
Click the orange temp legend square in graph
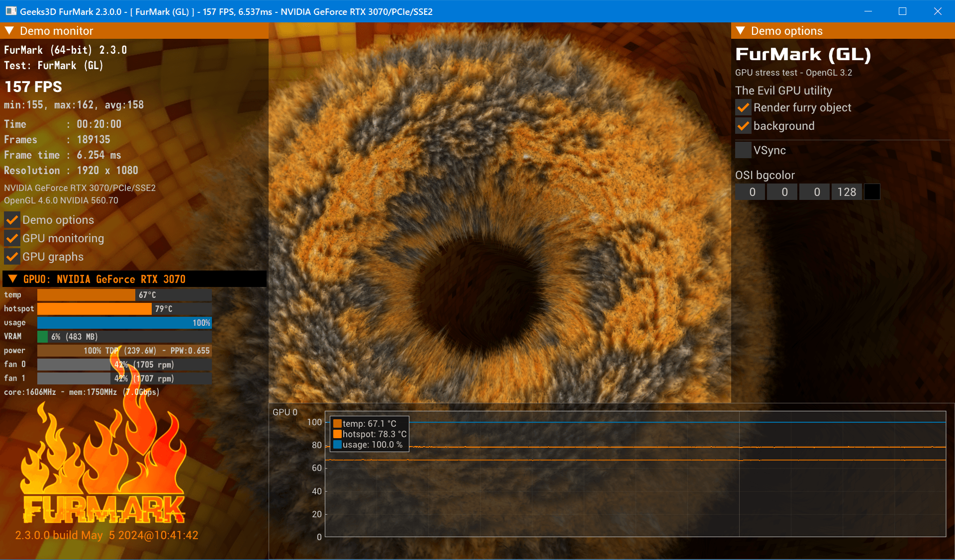(x=337, y=424)
